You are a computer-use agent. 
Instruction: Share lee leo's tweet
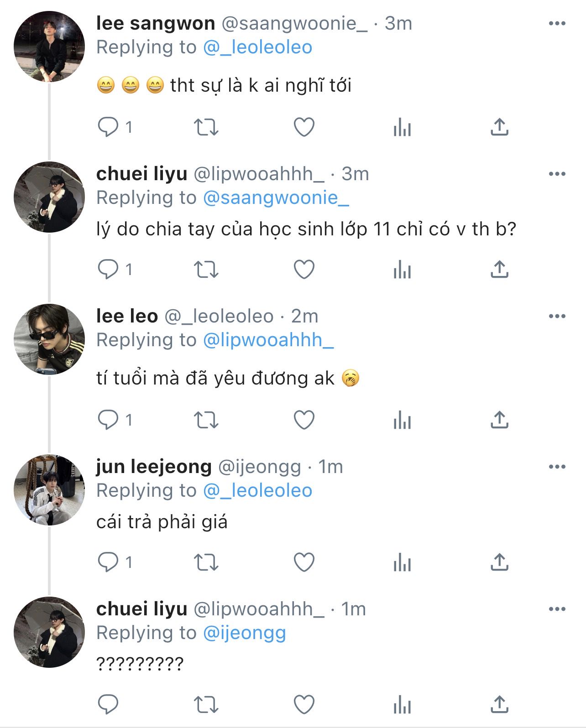coord(499,420)
